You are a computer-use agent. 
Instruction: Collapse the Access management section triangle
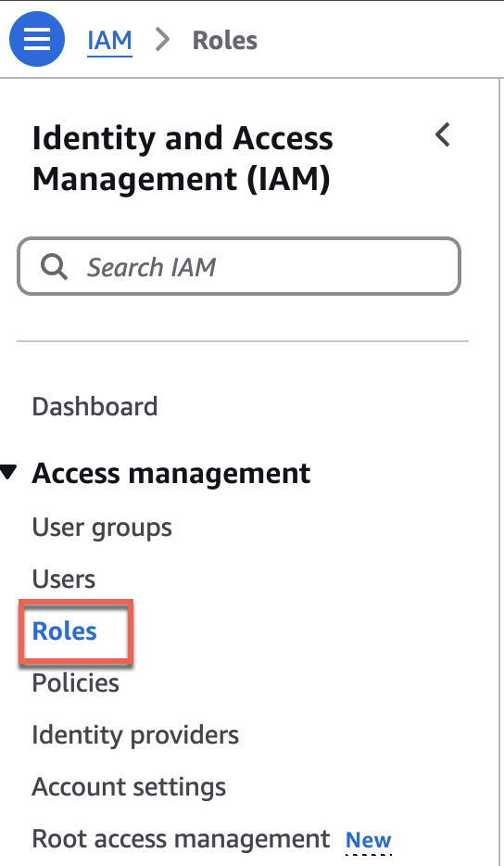pos(9,473)
